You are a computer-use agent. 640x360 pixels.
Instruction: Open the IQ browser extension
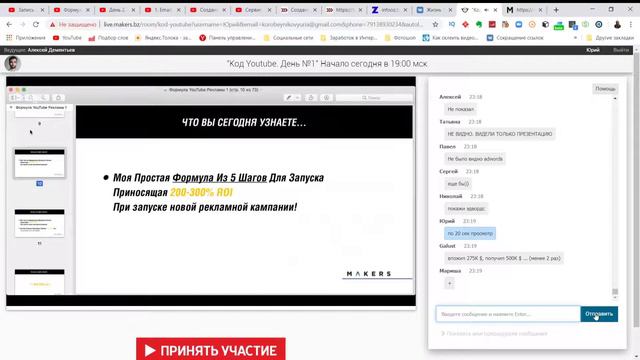click(x=452, y=24)
